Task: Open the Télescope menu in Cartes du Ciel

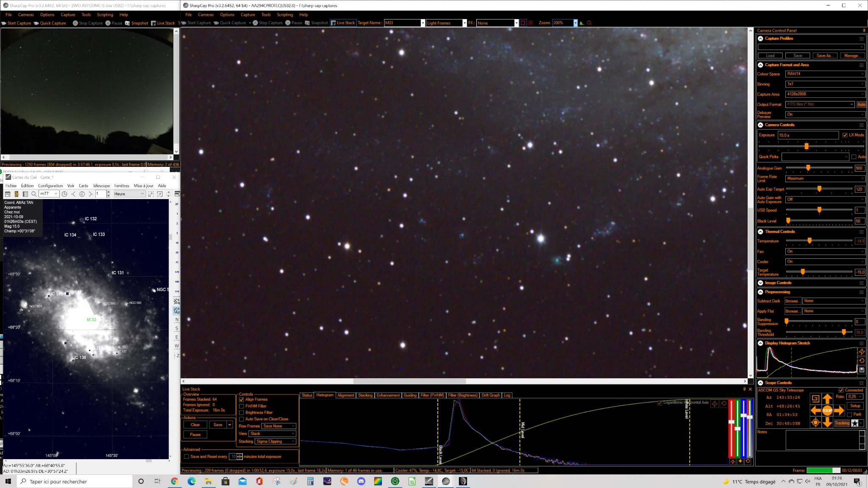Action: [x=101, y=186]
